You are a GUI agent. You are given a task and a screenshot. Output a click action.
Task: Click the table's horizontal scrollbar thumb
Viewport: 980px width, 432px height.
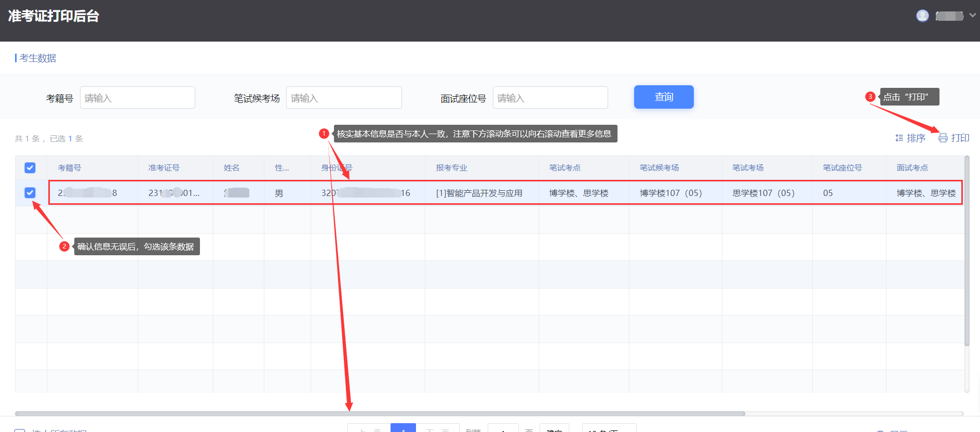point(379,414)
